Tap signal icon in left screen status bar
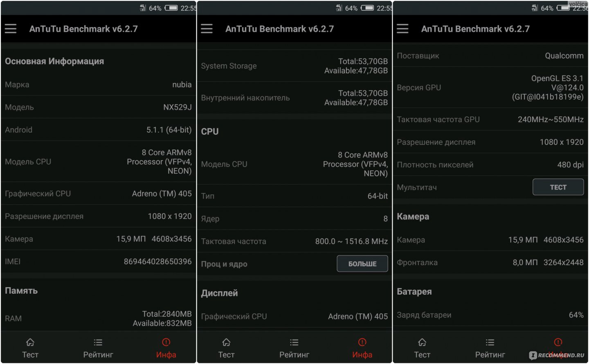The height and width of the screenshot is (364, 589). 143,8
